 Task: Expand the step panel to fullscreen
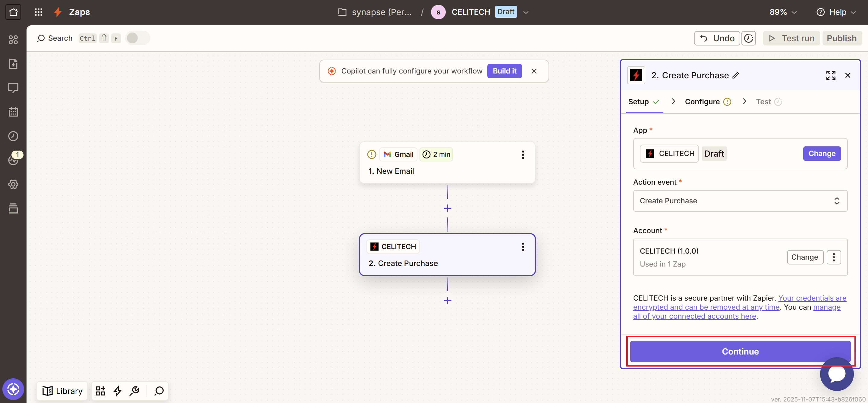click(x=831, y=75)
